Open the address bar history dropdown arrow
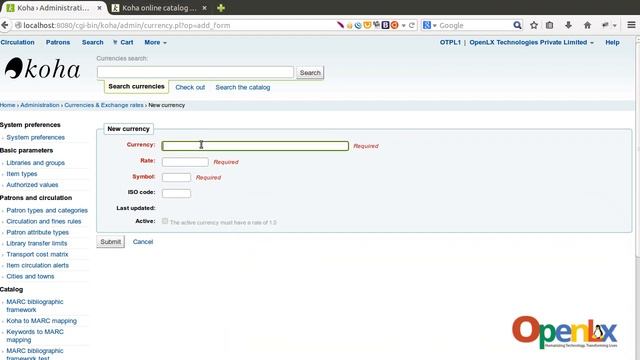The image size is (640, 360). [404, 25]
